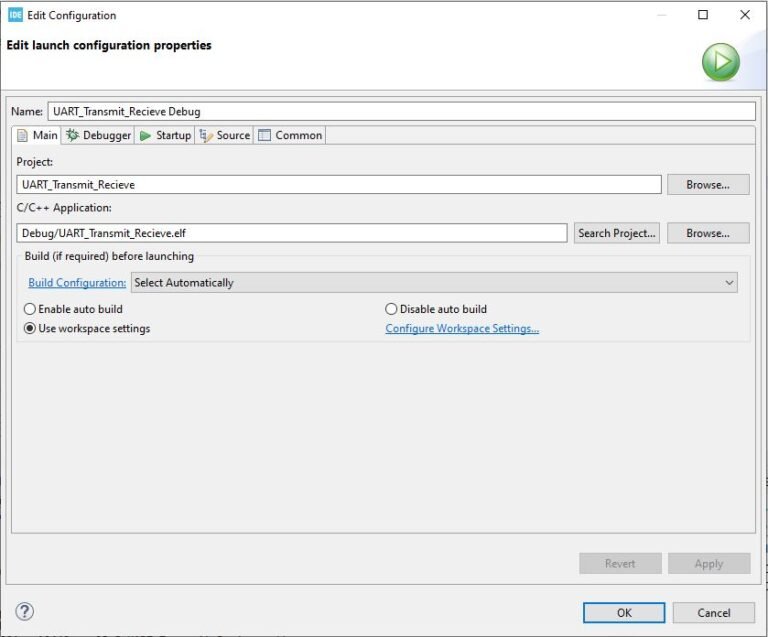This screenshot has width=768, height=637.
Task: Click Browse... next to Project field
Action: 708,185
